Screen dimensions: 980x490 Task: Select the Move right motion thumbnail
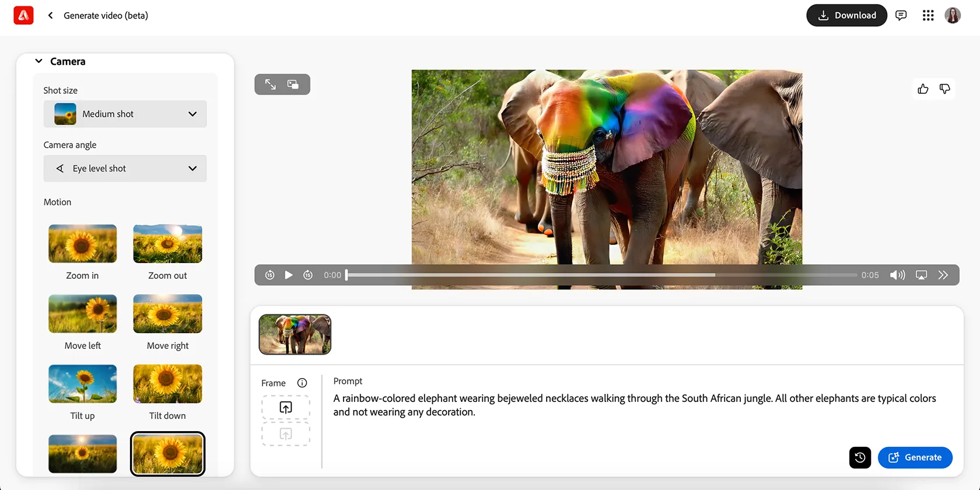167,314
